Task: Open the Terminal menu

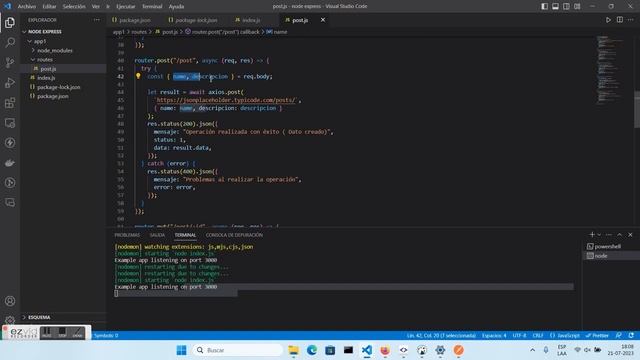Action: (152, 7)
